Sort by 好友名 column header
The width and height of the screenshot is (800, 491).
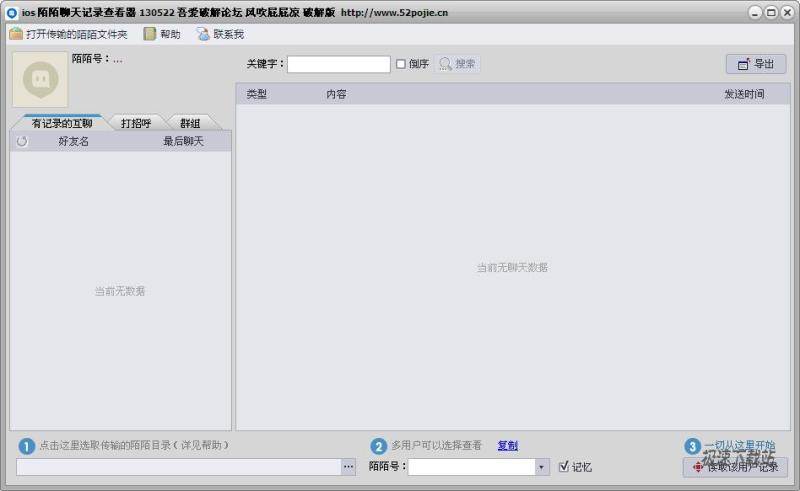coord(73,141)
